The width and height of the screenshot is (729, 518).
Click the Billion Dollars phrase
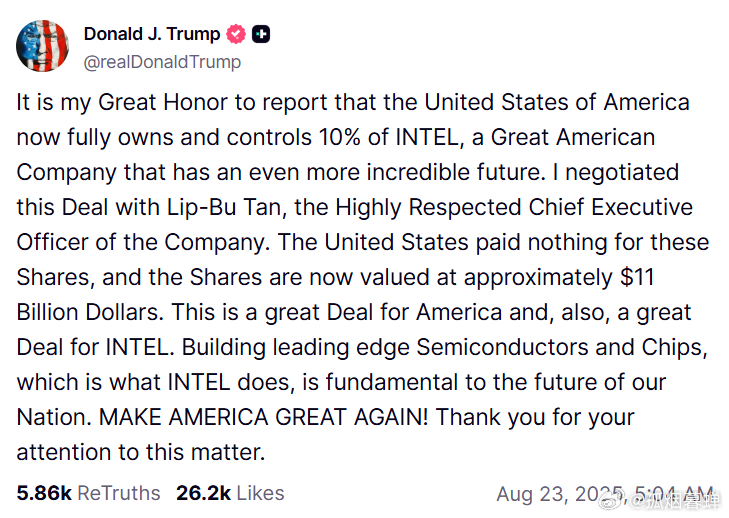tap(90, 312)
